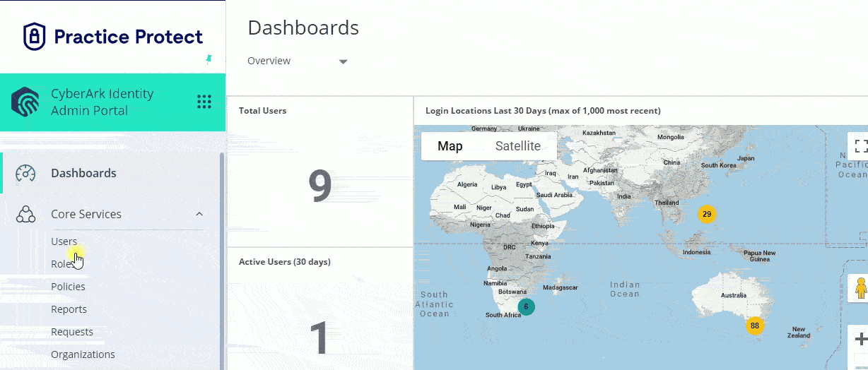This screenshot has width=868, height=370.
Task: Switch map to Satellite view
Action: coord(517,146)
